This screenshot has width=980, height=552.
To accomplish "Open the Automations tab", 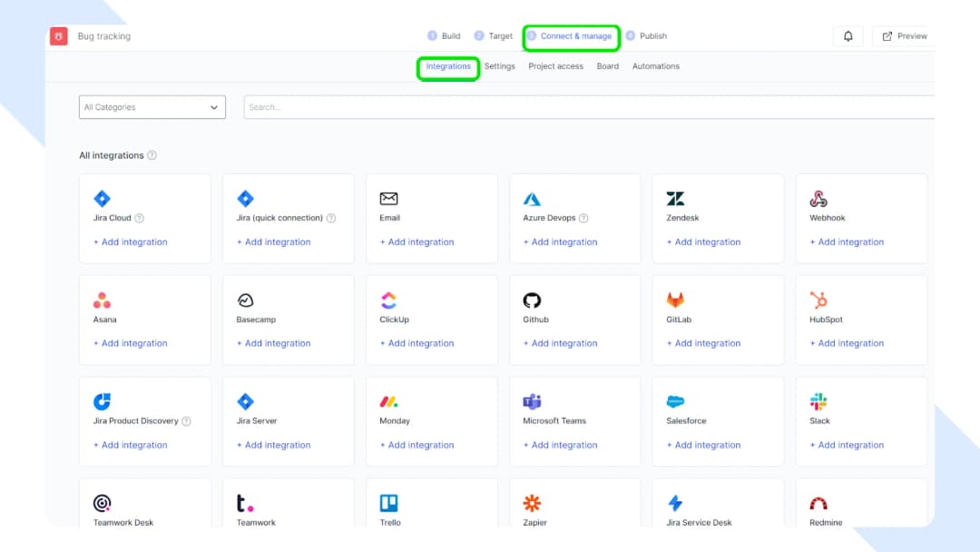I will point(655,66).
